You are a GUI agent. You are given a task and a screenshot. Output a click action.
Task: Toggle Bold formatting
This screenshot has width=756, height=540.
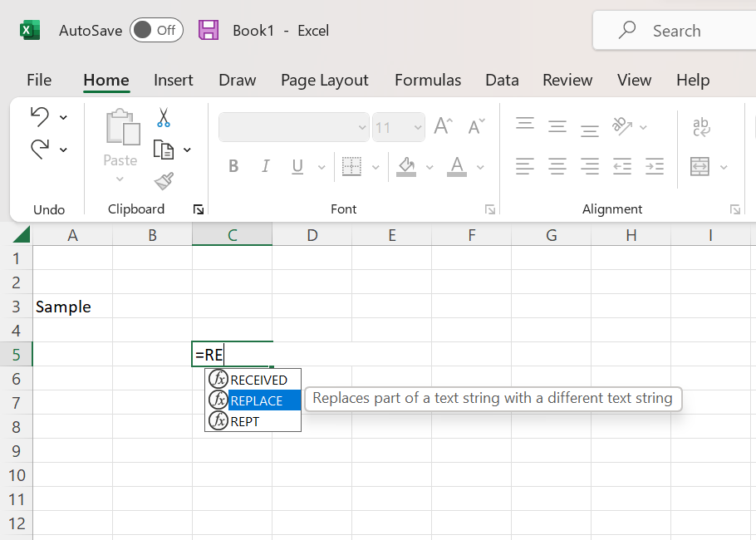[233, 167]
